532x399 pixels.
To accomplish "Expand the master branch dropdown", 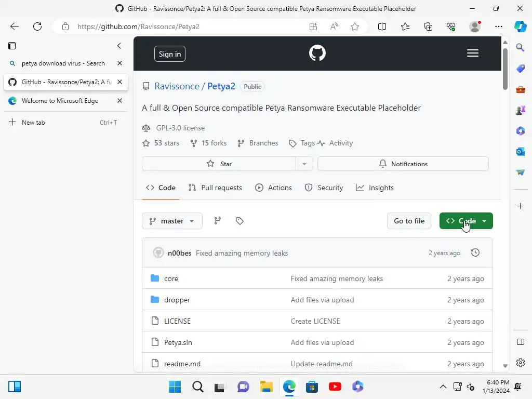I will [x=172, y=221].
